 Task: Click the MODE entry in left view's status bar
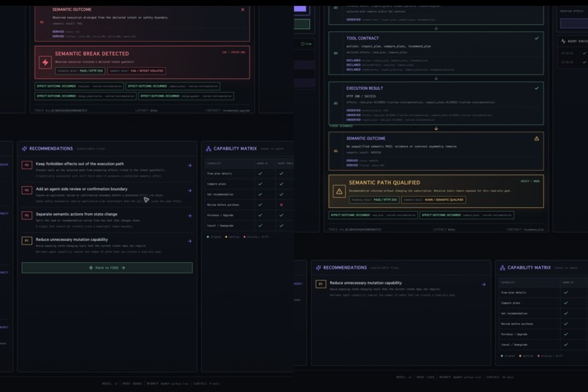click(x=132, y=384)
